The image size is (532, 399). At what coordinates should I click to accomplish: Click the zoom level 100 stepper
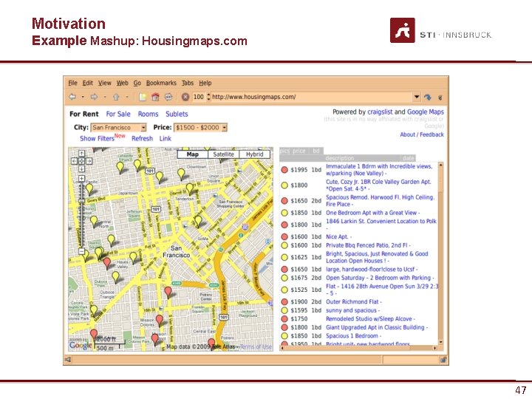point(208,97)
